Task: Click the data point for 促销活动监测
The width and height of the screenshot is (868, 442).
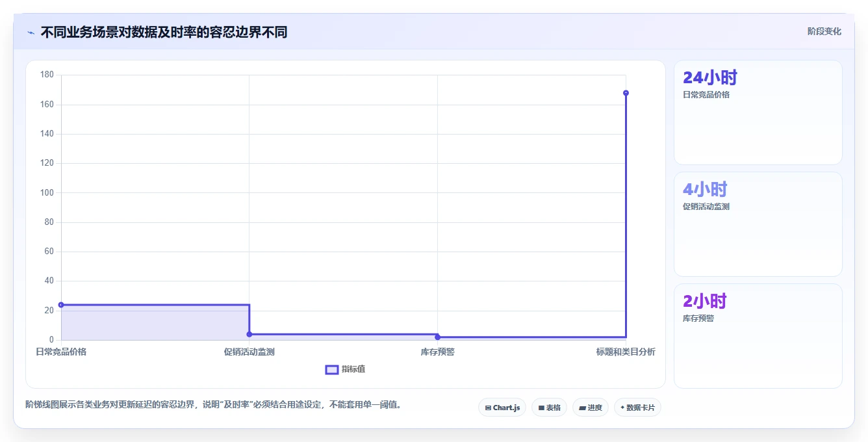Action: click(249, 334)
